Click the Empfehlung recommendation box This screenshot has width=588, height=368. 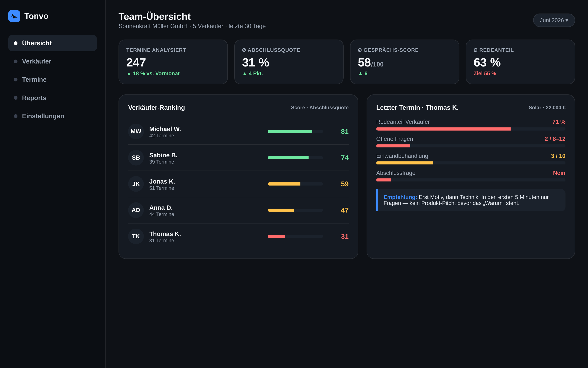(x=471, y=200)
